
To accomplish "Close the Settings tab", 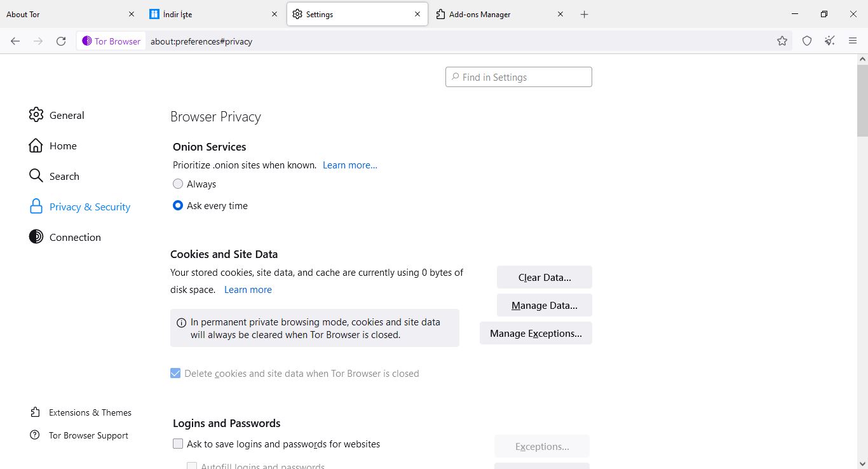I will point(417,14).
